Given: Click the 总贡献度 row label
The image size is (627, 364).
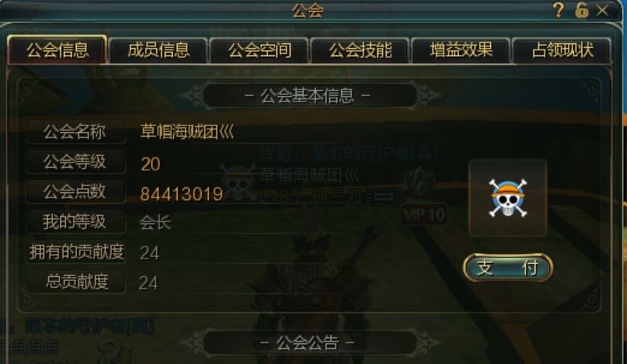Looking at the screenshot, I should [x=75, y=282].
